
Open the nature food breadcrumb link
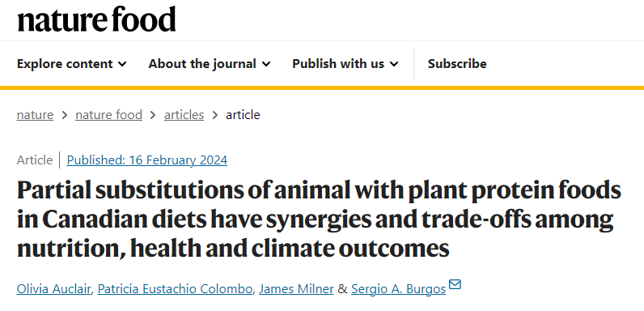(109, 115)
